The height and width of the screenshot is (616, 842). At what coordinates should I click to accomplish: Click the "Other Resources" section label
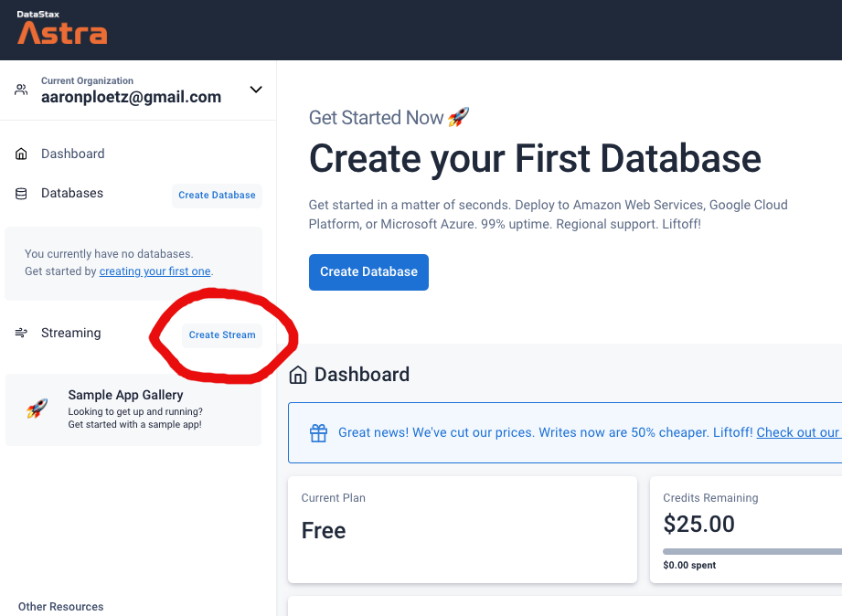pos(60,606)
